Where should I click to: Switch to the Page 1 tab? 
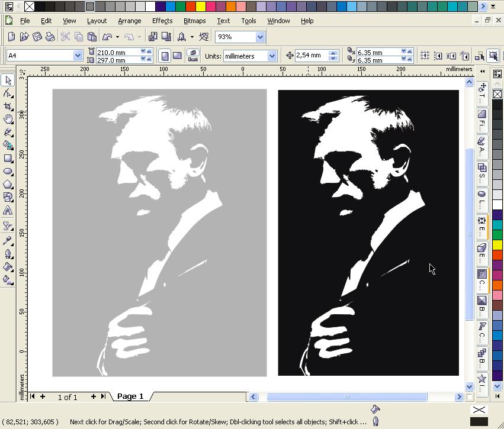click(130, 396)
